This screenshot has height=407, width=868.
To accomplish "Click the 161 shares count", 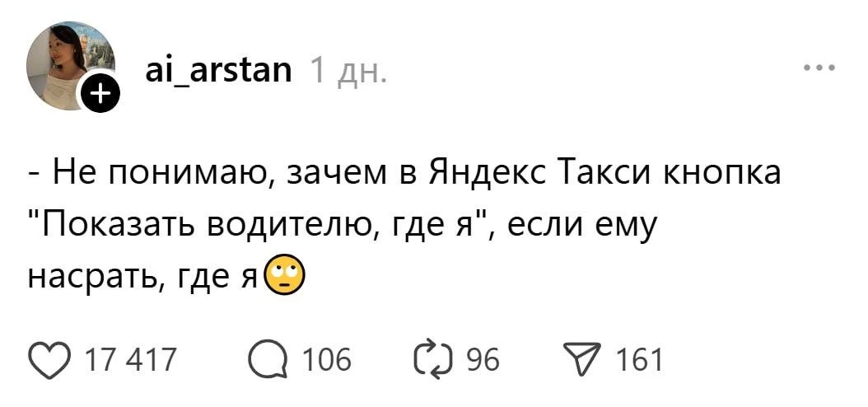I will click(x=639, y=360).
